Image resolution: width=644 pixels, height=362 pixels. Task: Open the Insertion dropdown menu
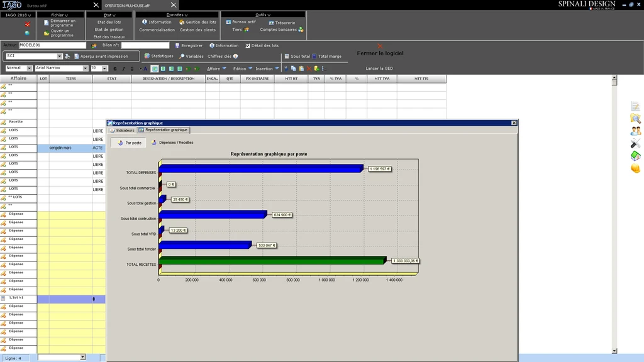coord(277,69)
